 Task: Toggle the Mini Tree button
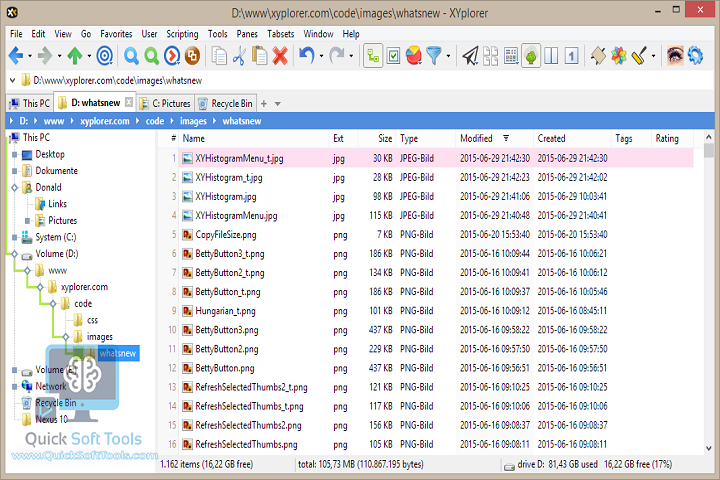coord(531,56)
